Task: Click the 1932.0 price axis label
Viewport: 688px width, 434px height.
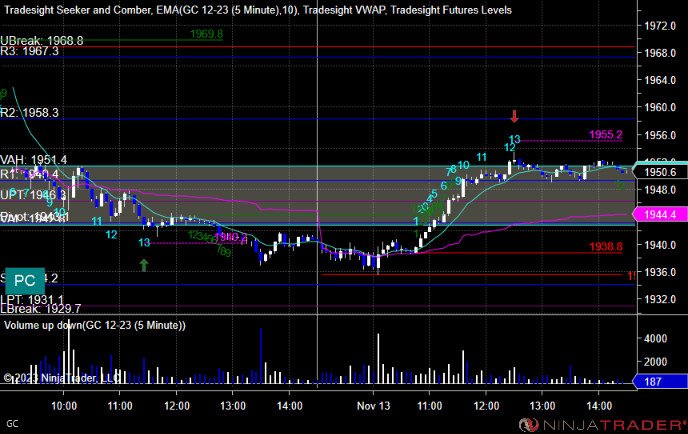Action: pyautogui.click(x=660, y=299)
